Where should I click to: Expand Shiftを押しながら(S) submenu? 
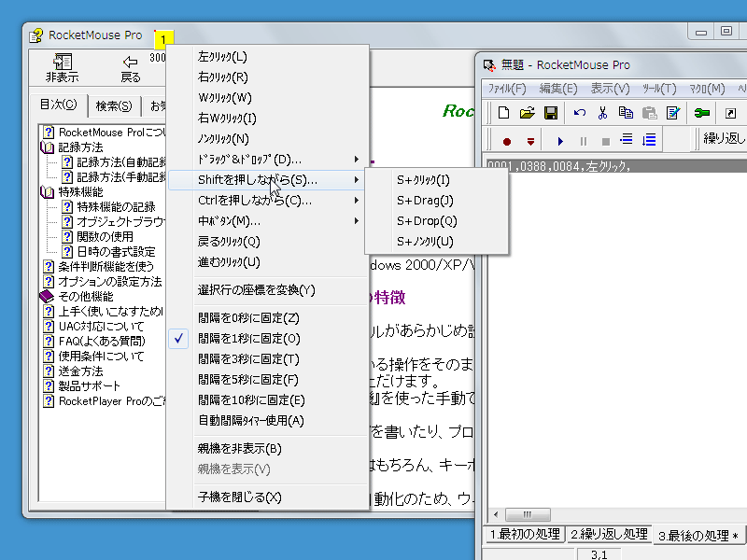268,180
